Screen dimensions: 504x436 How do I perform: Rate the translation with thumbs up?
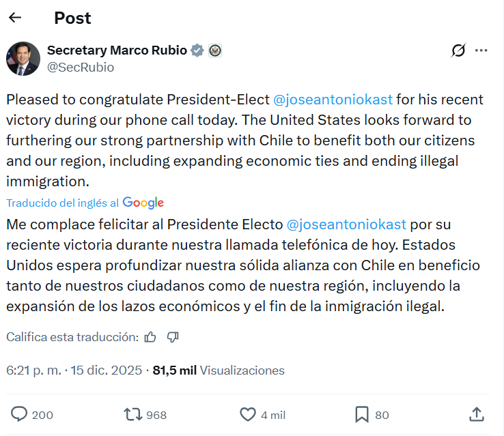[x=151, y=337]
